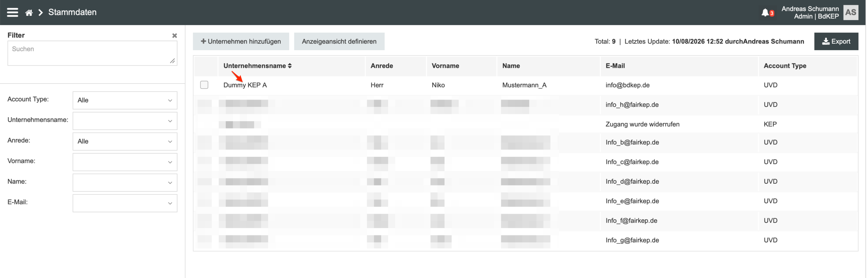868x278 pixels.
Task: Click the Niko first name cell
Action: (x=438, y=85)
